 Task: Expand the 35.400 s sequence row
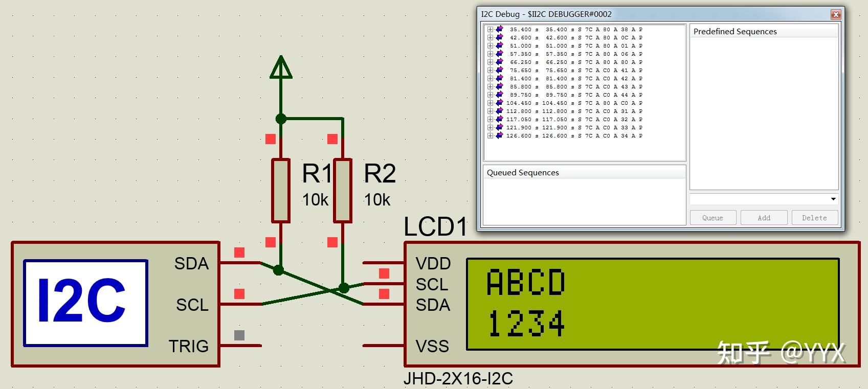[490, 30]
